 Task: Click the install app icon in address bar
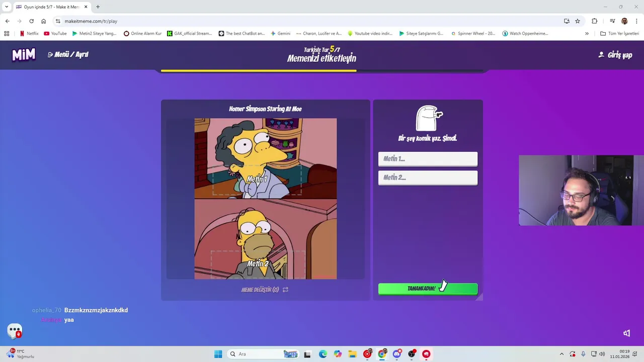coord(567,21)
